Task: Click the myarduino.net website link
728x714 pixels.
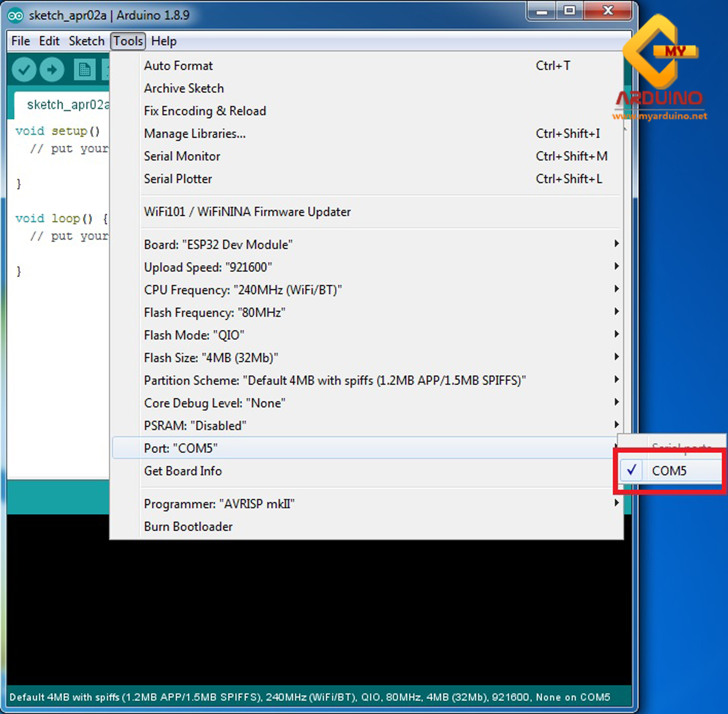Action: click(660, 116)
